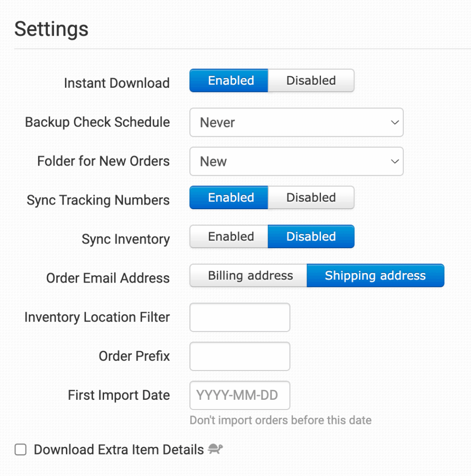The width and height of the screenshot is (471, 476).
Task: Click the Folder for New Orders label
Action: point(103,161)
